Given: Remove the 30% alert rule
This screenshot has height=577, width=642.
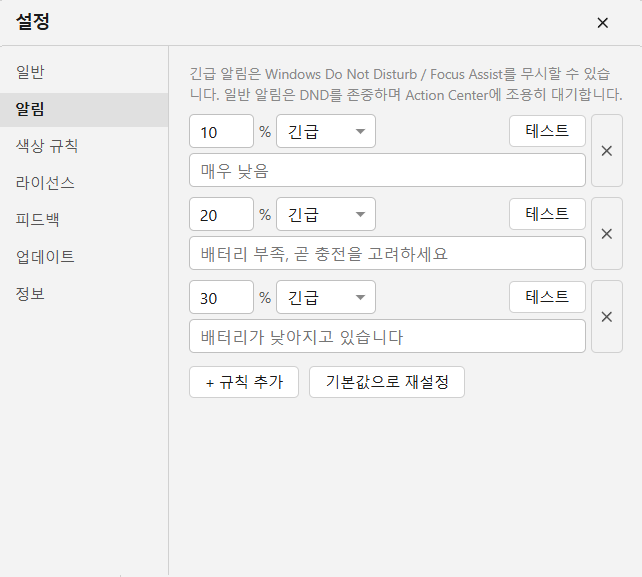Looking at the screenshot, I should coord(607,317).
